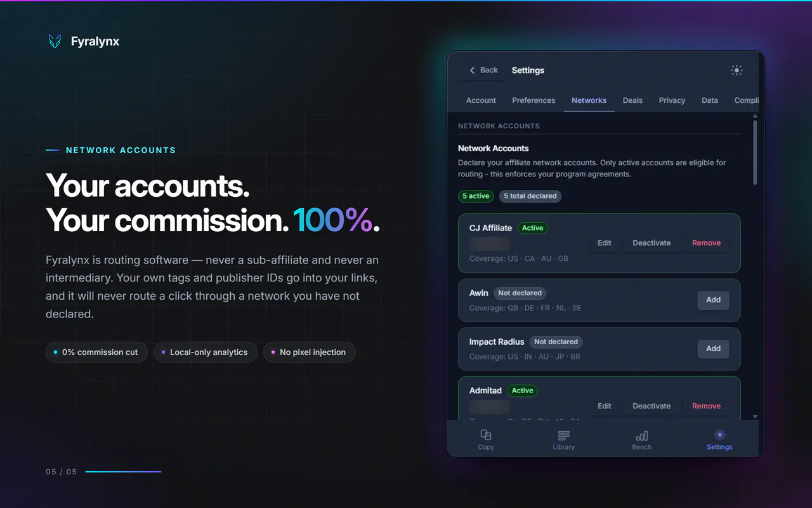The height and width of the screenshot is (508, 812).
Task: Click the Admitad 'Active' status badge
Action: pos(523,391)
